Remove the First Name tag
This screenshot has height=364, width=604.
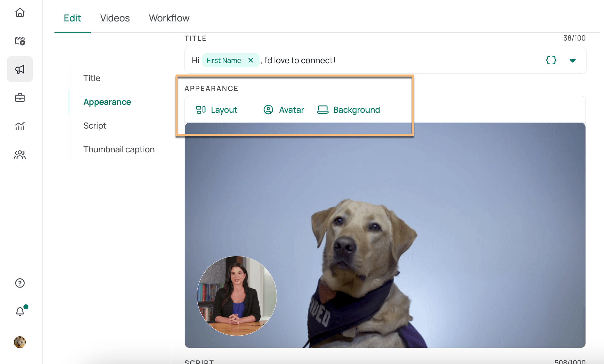coord(251,60)
